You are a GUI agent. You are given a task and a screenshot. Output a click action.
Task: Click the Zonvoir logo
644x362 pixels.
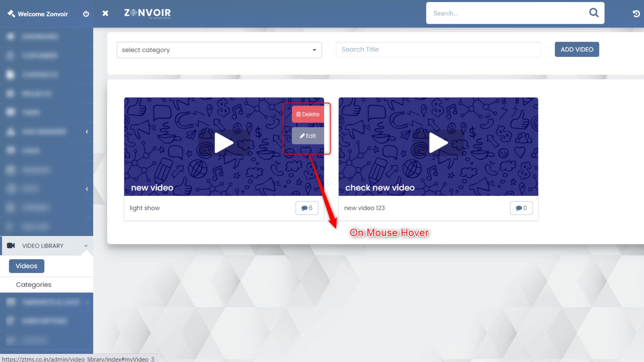[x=148, y=13]
